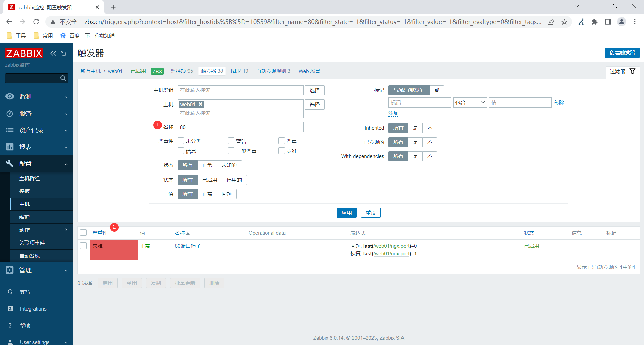Open Chrome three-dot menu
Screen dimensions: 644x345
point(635,22)
